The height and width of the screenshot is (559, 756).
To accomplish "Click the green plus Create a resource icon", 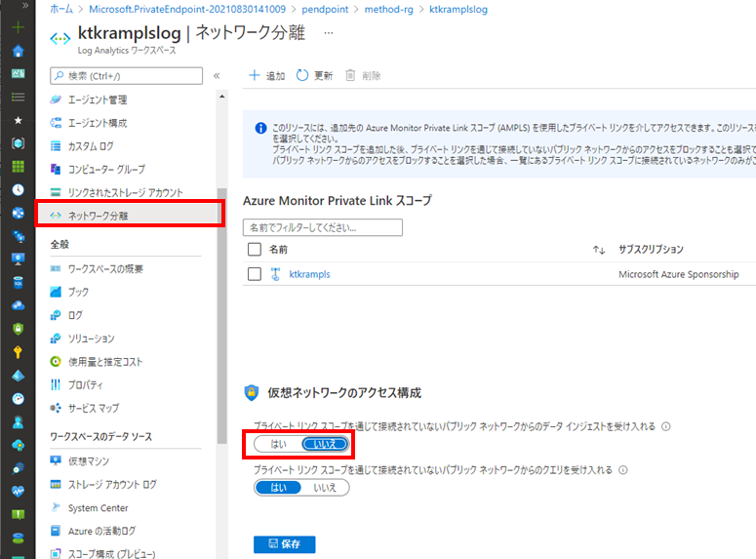I will tap(18, 27).
